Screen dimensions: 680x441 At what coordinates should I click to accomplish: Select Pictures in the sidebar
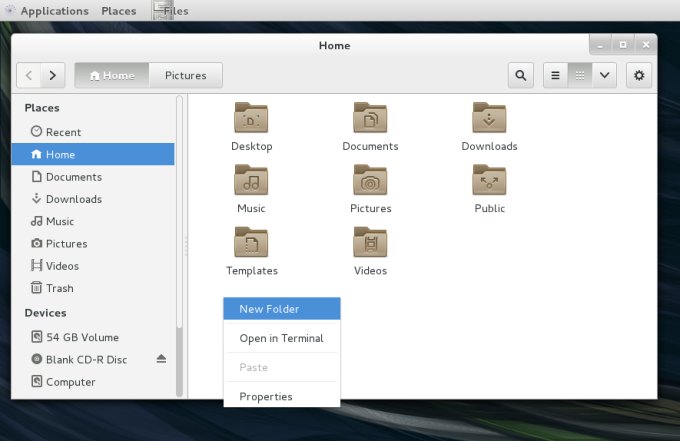(93, 244)
